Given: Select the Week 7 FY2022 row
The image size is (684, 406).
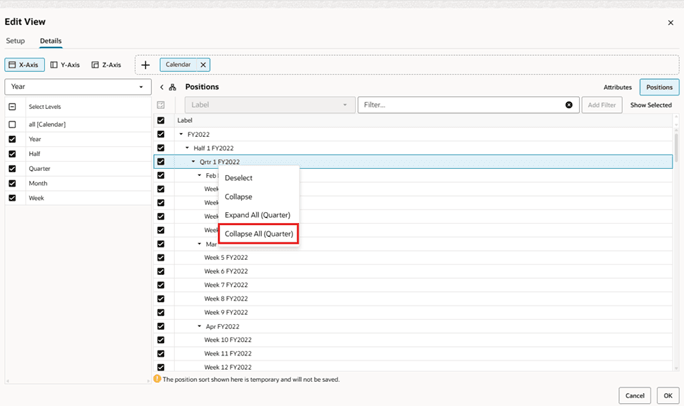Looking at the screenshot, I should click(413, 285).
